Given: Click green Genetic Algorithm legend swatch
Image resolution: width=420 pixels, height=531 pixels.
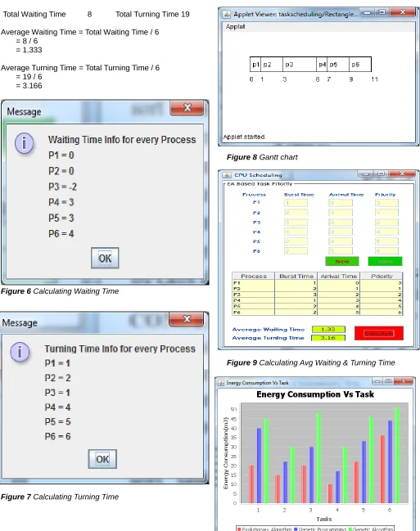Looking at the screenshot, I should click(x=350, y=529).
